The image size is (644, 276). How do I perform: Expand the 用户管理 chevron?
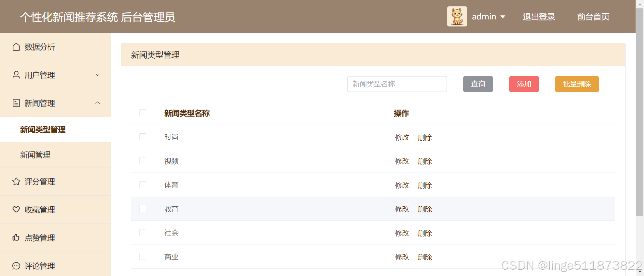coord(98,75)
